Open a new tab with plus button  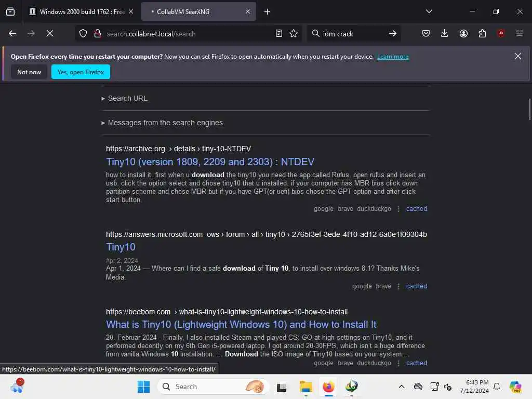(267, 12)
